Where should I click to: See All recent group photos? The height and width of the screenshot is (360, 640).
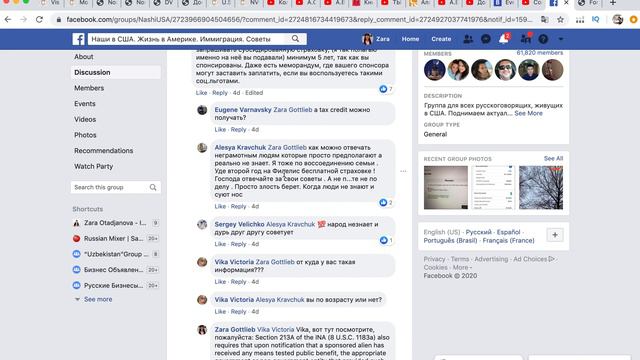(x=553, y=158)
